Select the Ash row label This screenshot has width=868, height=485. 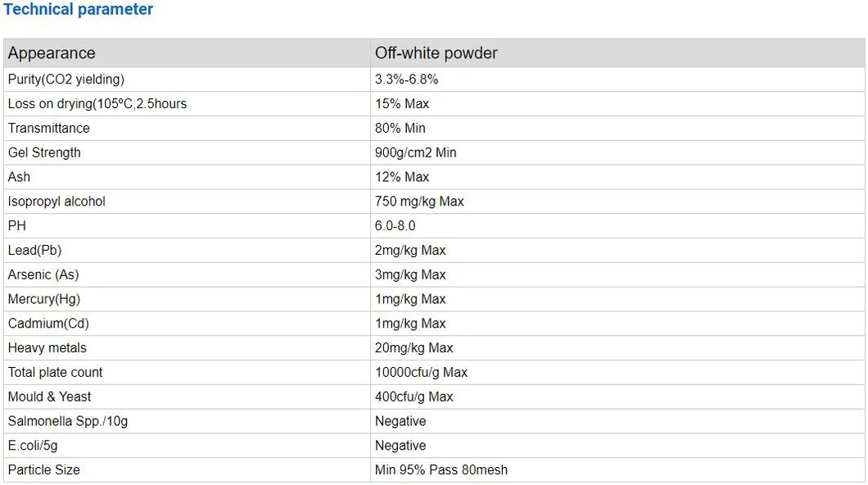tap(19, 177)
